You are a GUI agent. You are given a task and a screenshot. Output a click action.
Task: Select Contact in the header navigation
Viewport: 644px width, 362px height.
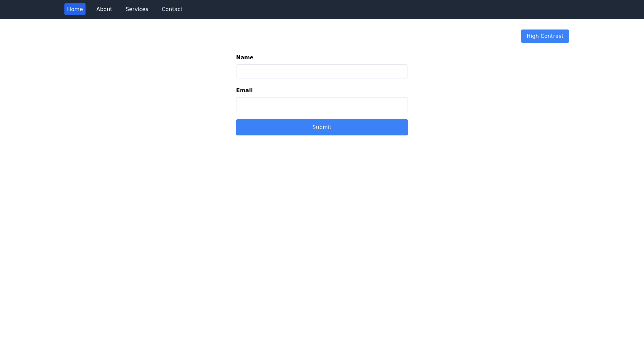pyautogui.click(x=172, y=9)
